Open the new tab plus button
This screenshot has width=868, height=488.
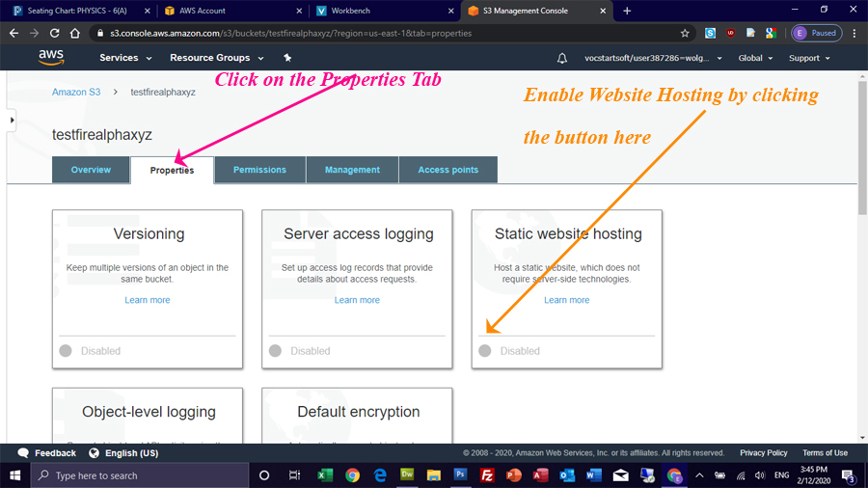tap(627, 11)
